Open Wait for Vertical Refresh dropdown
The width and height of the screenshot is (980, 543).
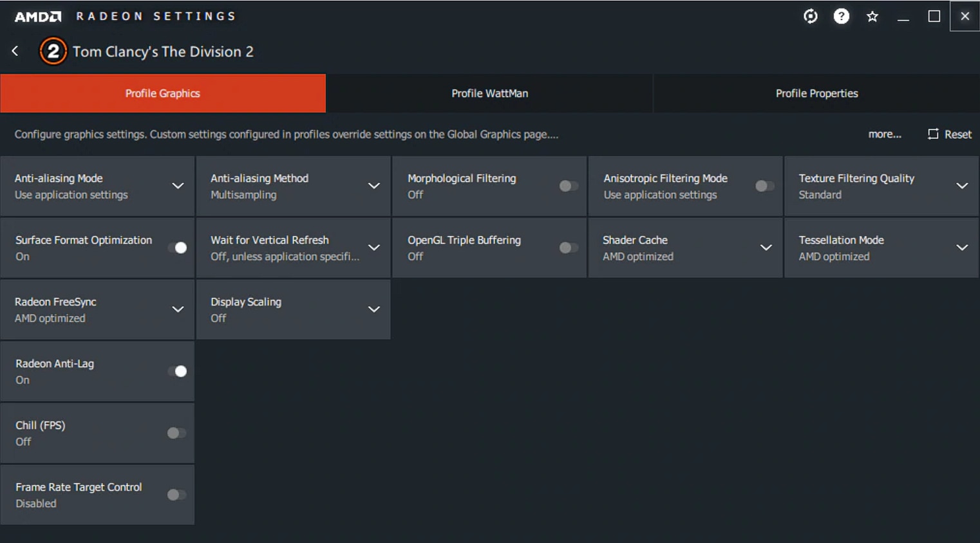[x=373, y=248]
